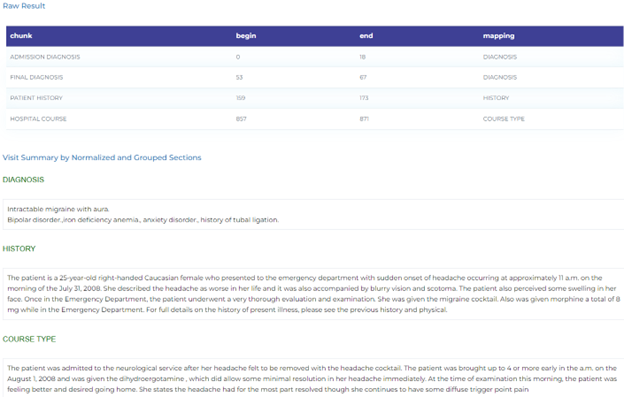Click begin value 0 in Admission Diagnosis row
This screenshot has width=624, height=397.
(238, 57)
